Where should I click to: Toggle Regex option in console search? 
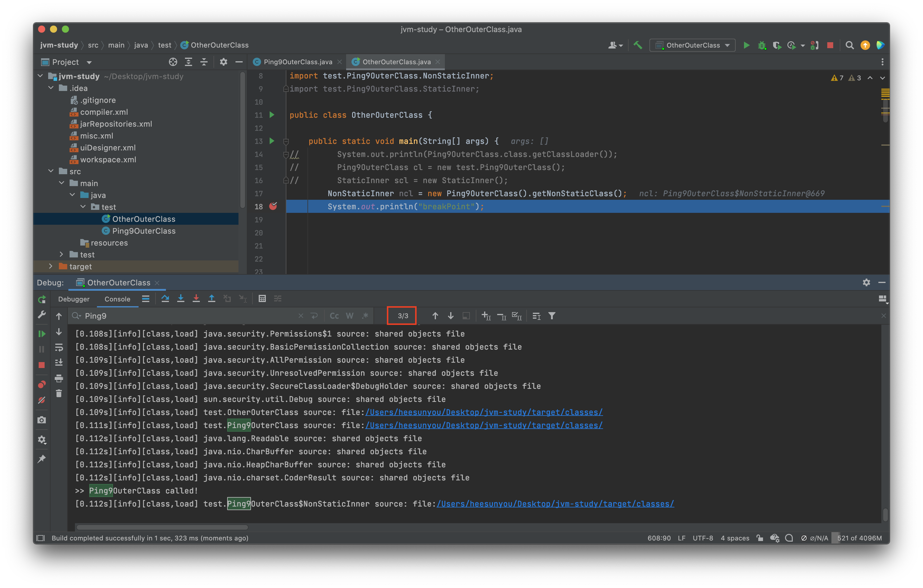point(365,316)
